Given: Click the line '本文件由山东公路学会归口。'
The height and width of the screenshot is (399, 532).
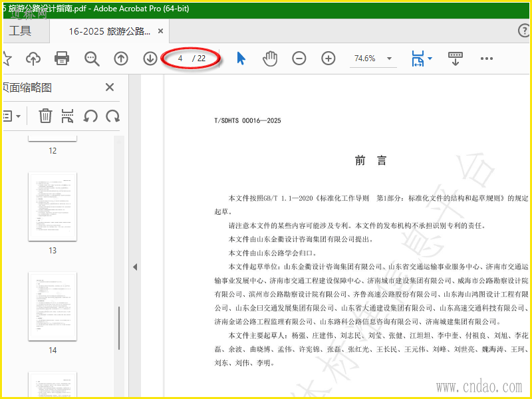Looking at the screenshot, I should click(273, 253).
